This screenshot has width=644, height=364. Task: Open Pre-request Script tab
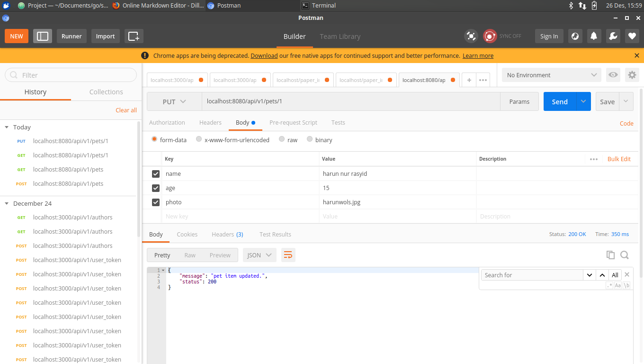(x=293, y=122)
